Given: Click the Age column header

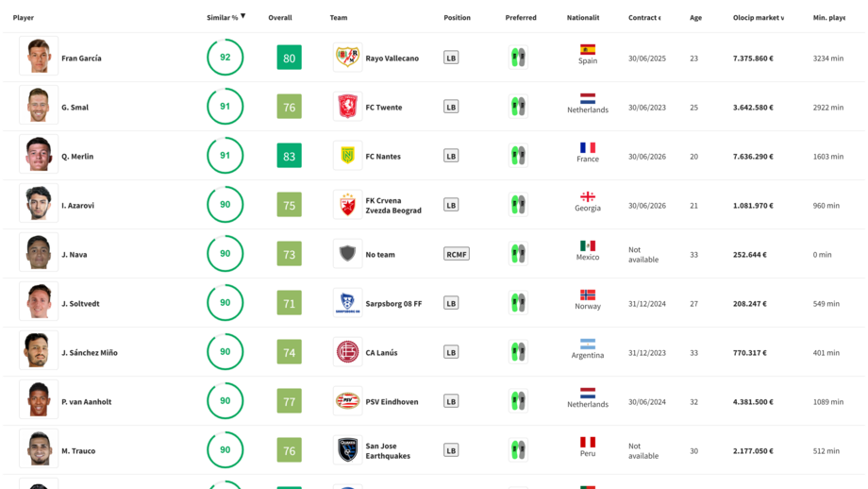Looking at the screenshot, I should [695, 18].
